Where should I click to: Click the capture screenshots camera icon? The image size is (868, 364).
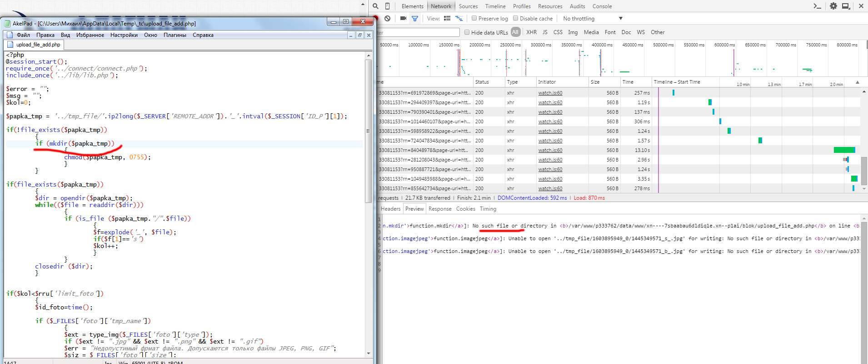403,19
